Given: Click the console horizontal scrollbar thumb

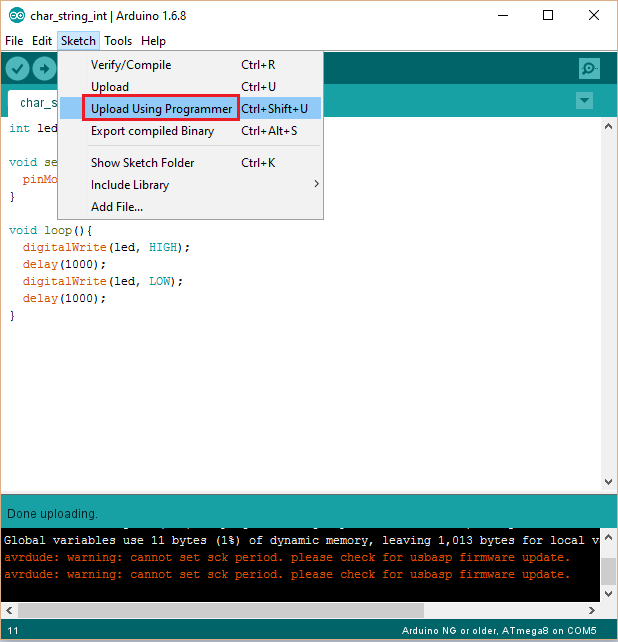Looking at the screenshot, I should tap(221, 610).
